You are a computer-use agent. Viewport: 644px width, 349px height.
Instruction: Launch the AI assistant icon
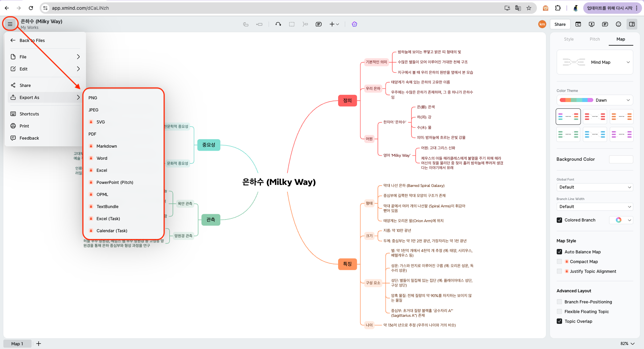354,24
